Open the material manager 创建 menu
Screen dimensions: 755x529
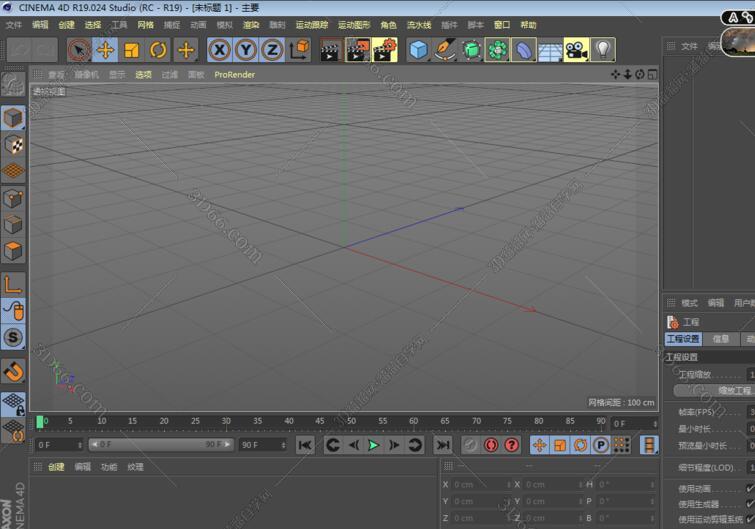pyautogui.click(x=56, y=467)
